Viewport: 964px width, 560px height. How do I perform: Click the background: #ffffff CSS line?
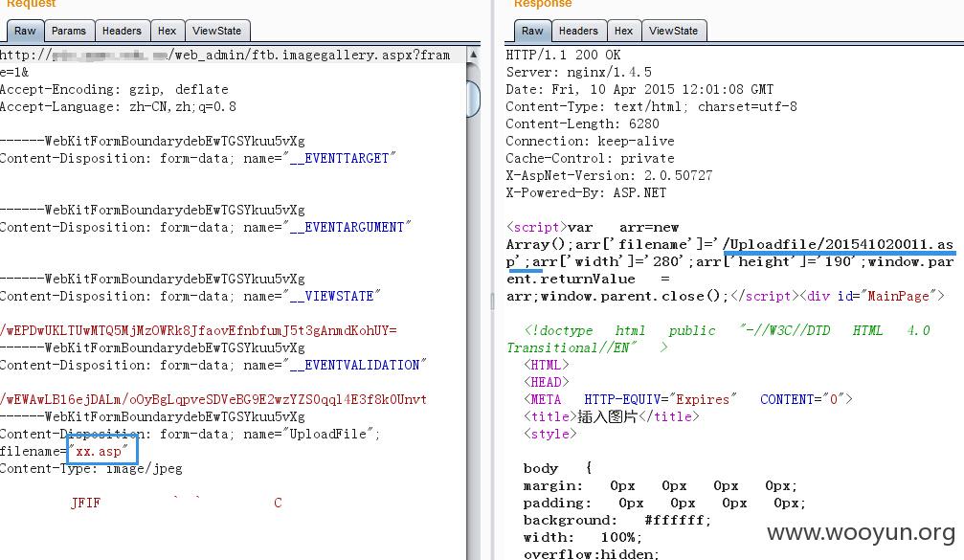point(617,520)
